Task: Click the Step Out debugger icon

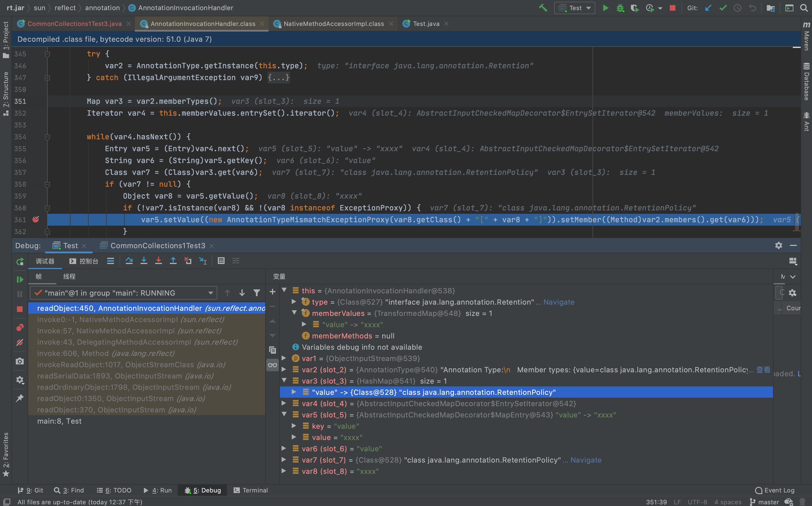Action: click(173, 261)
